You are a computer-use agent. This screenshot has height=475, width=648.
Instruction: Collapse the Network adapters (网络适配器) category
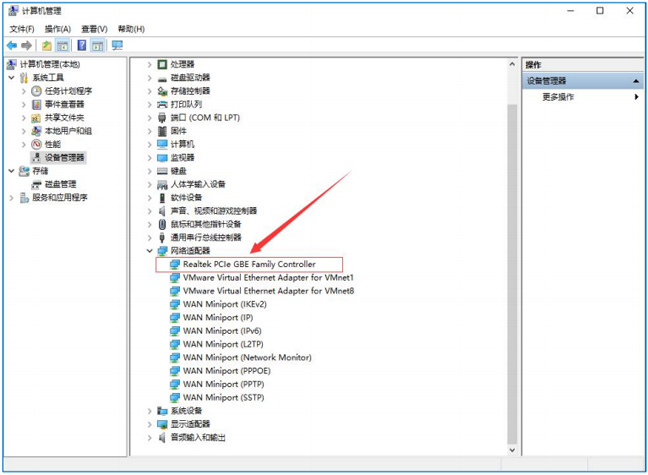point(150,251)
